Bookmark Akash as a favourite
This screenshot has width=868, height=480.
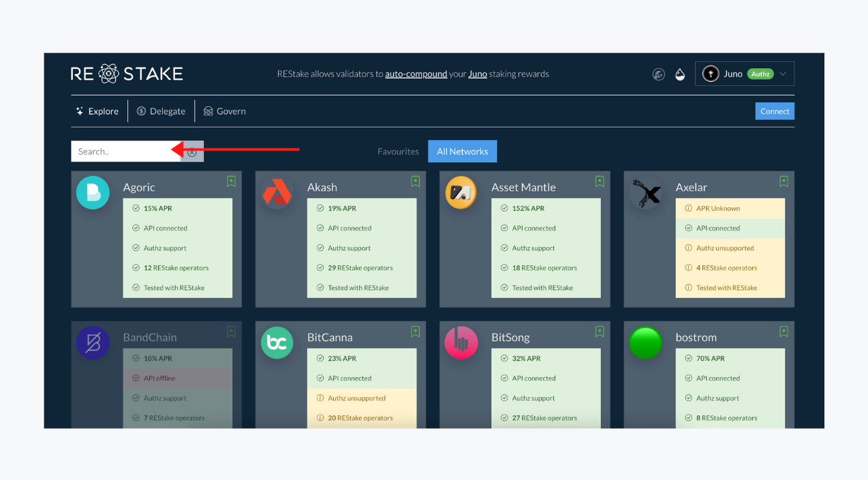(416, 181)
